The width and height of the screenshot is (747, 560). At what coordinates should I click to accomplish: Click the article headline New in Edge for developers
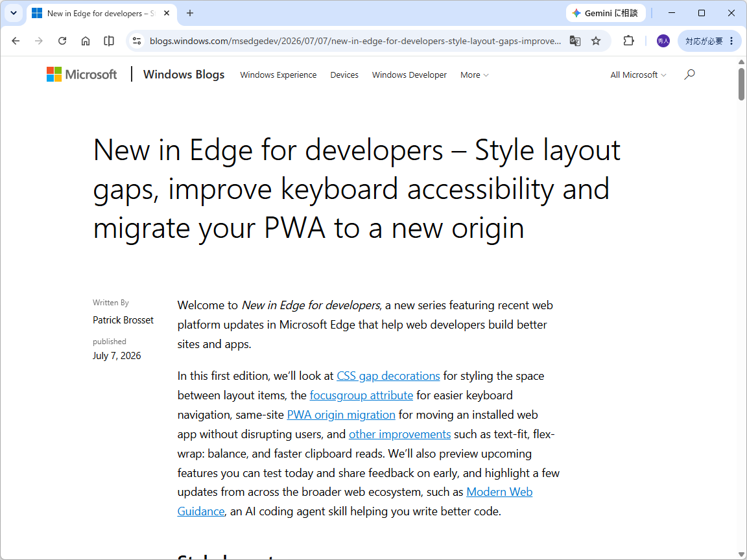click(x=357, y=189)
